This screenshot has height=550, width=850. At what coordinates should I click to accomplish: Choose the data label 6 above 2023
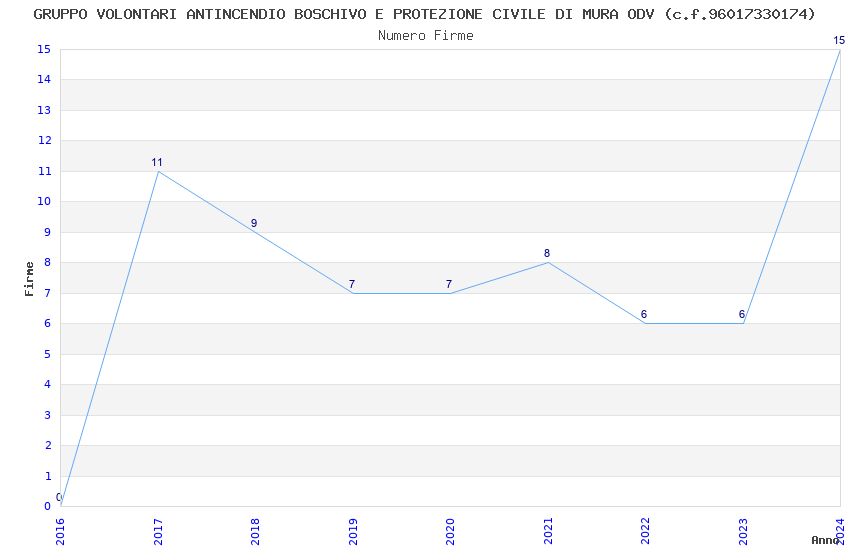(742, 314)
